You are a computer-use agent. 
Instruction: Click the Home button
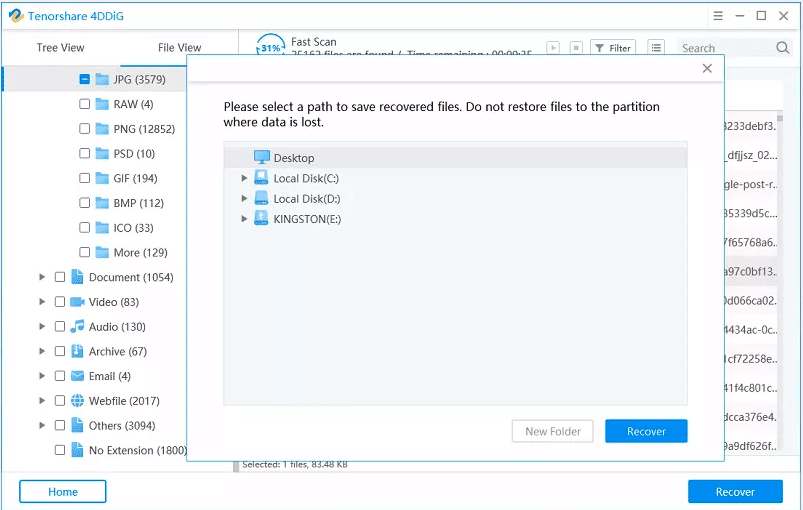63,492
